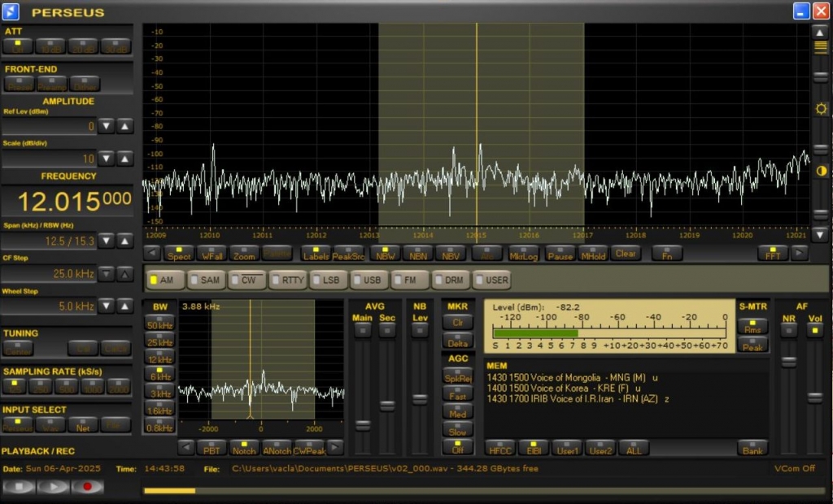Set the sampling rate to 250 kS/s

pyautogui.click(x=41, y=386)
